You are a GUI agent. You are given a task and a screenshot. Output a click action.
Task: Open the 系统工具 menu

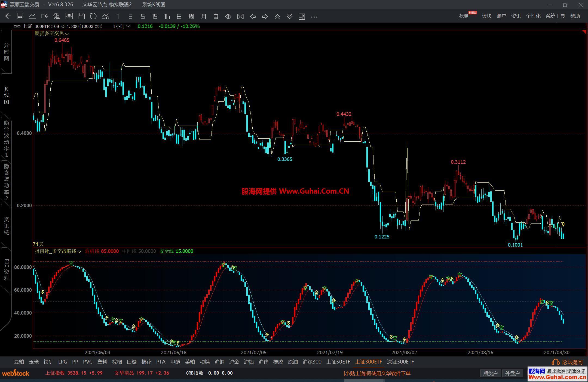coord(555,16)
